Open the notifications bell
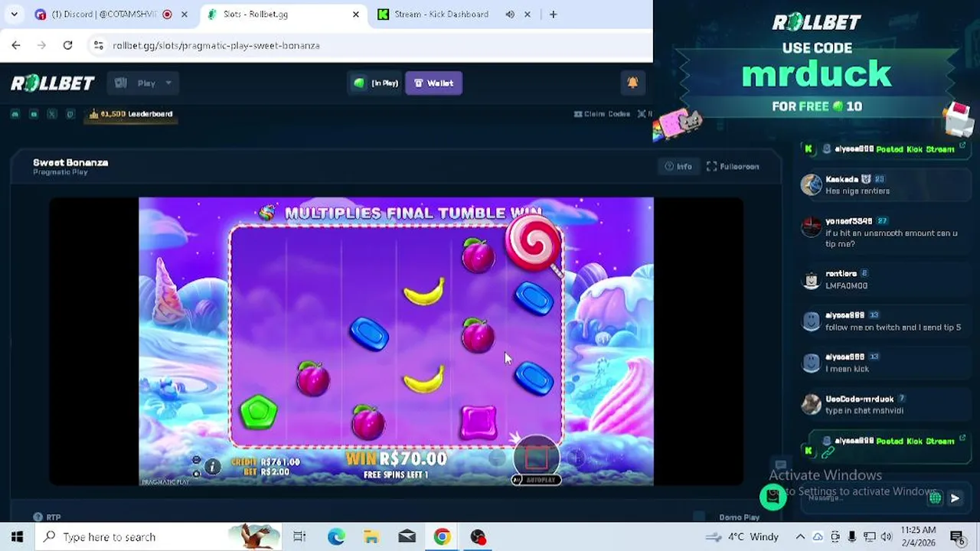 (632, 83)
